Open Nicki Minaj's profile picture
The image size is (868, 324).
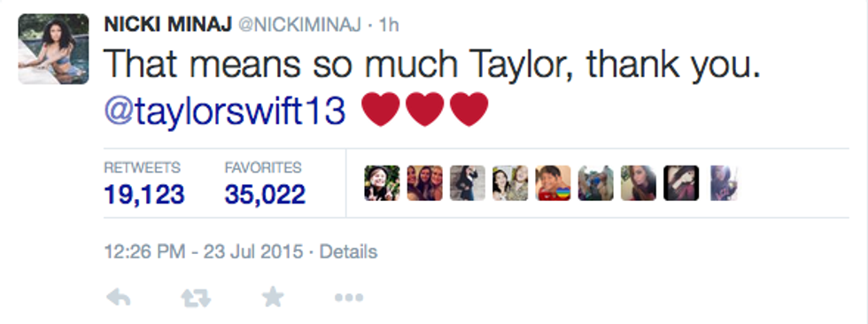pyautogui.click(x=53, y=49)
